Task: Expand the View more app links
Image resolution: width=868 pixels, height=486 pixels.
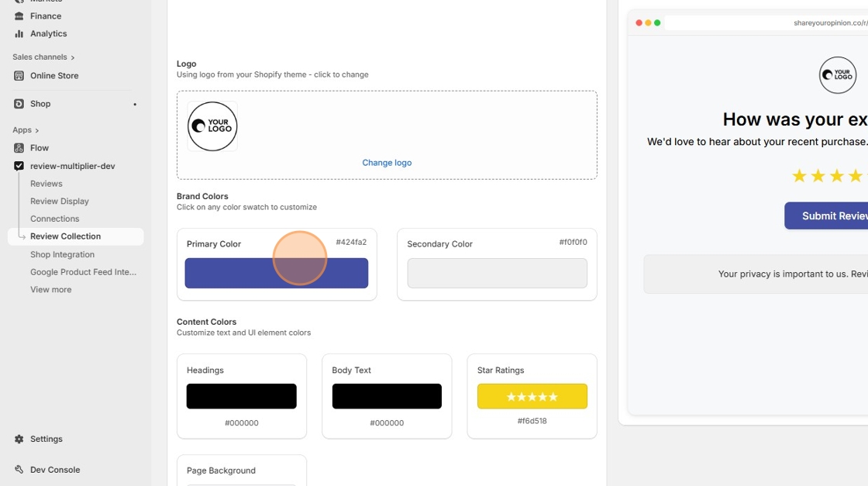Action: tap(50, 289)
